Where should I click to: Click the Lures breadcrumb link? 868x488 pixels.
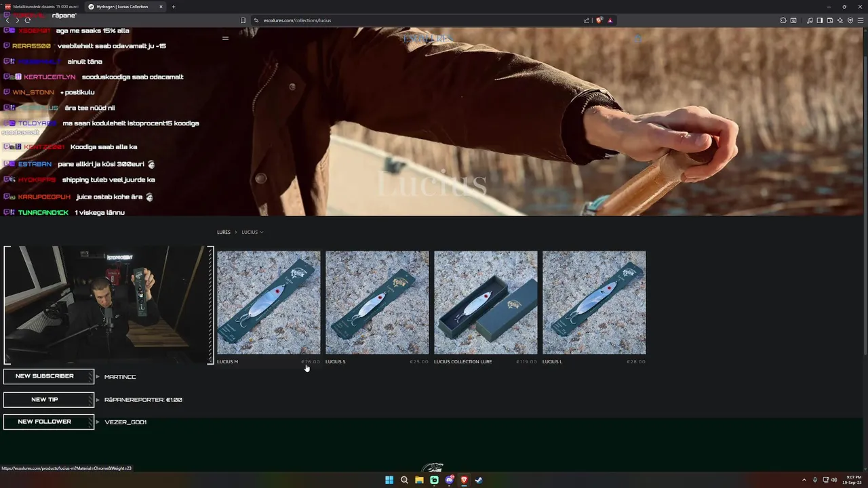(224, 232)
